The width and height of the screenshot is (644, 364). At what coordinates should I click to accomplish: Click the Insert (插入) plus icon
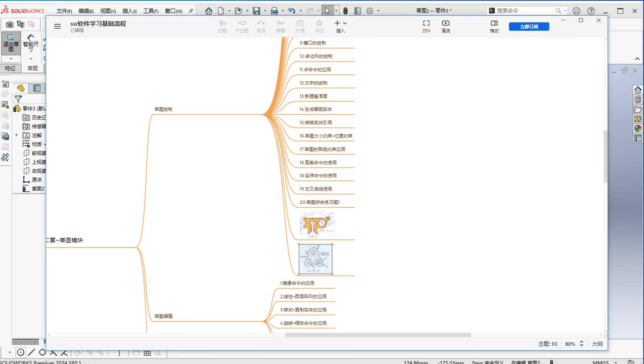coord(337,23)
